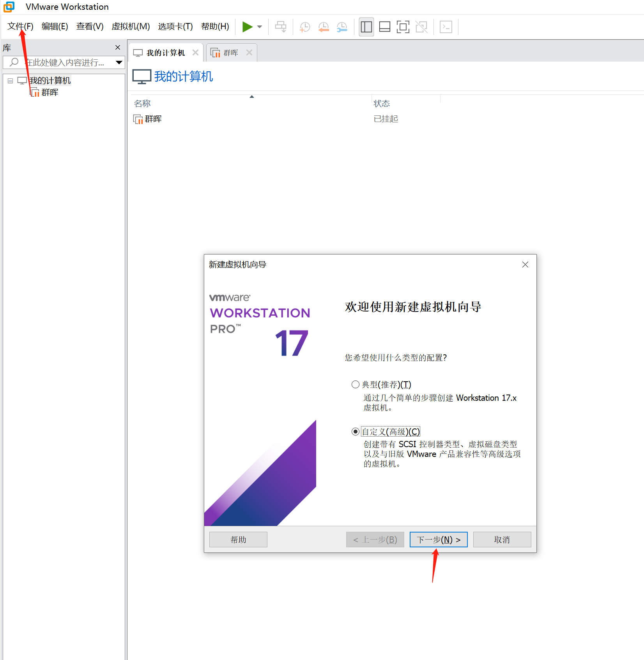Screen dimensions: 644x660
Task: Open the library search filter dropdown
Action: [119, 62]
